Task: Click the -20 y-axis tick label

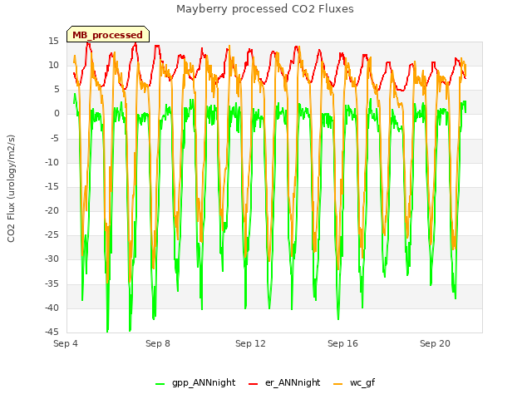Action: [x=52, y=211]
